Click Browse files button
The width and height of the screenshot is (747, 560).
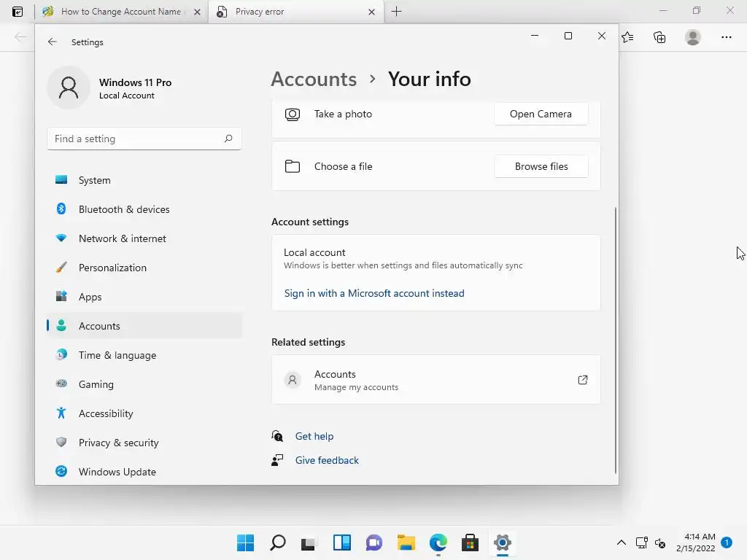(541, 166)
